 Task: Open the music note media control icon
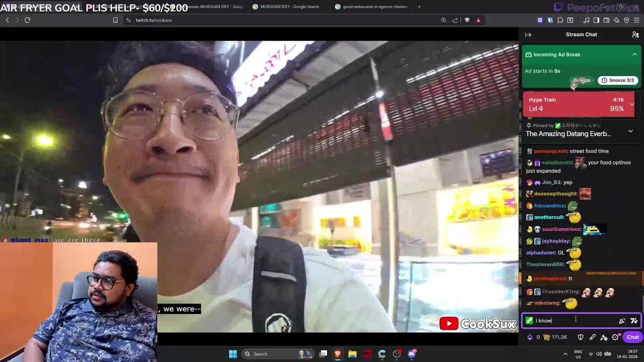(586, 20)
